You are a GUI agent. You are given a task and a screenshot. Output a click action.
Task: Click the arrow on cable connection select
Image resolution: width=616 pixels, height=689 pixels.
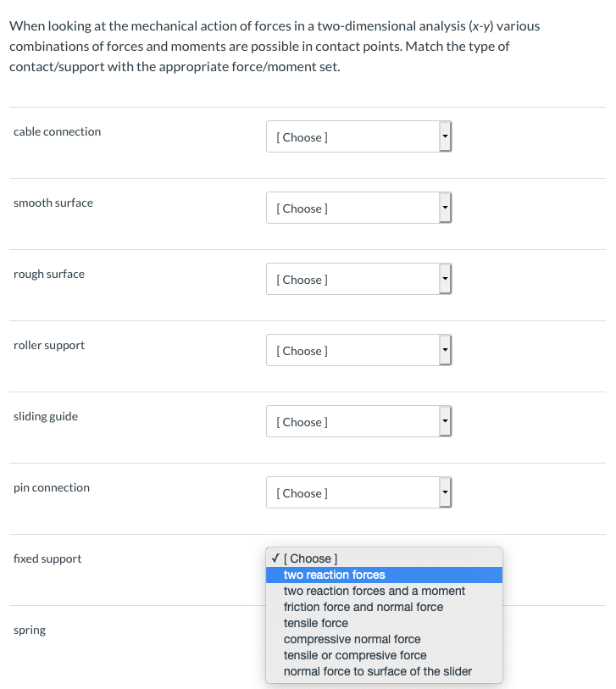(445, 136)
